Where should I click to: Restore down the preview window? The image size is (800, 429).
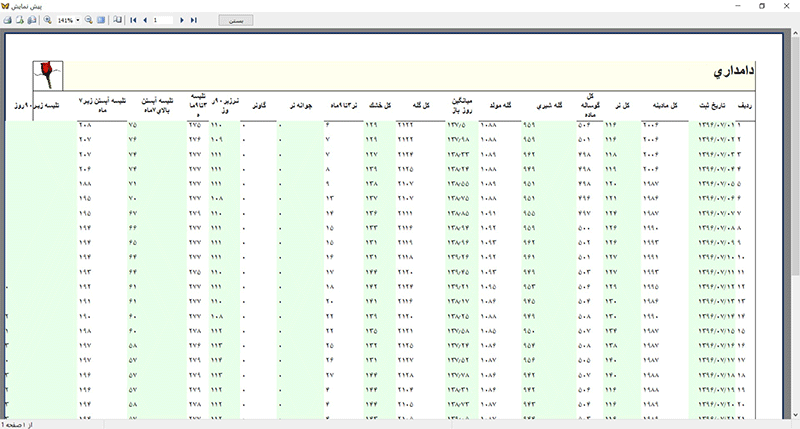(762, 6)
